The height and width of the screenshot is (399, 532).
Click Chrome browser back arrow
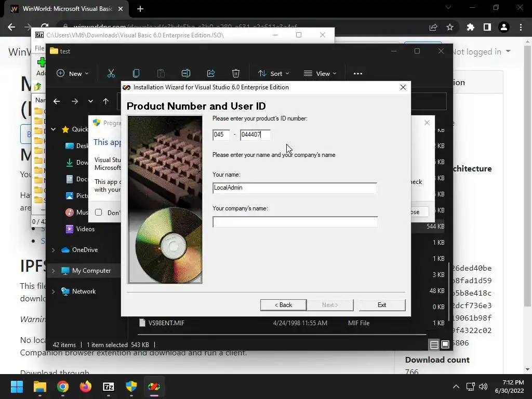11,27
